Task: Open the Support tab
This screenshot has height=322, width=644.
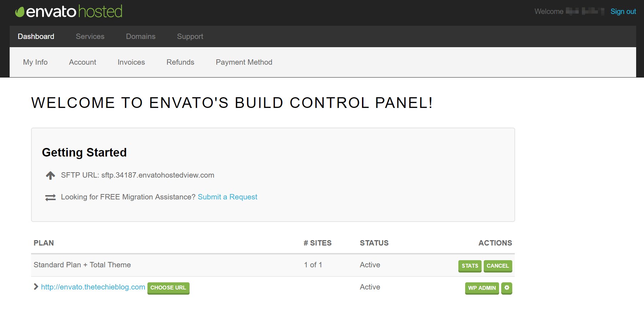Action: (x=190, y=36)
